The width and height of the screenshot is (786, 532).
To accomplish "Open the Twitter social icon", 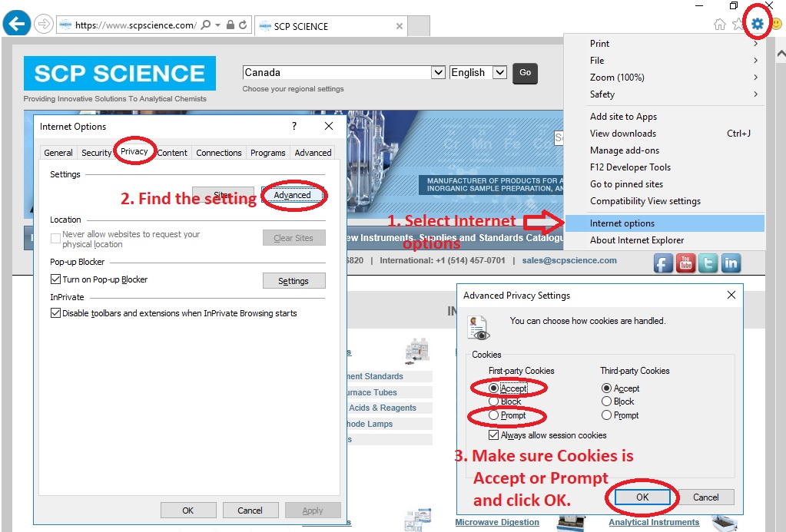I will [708, 263].
